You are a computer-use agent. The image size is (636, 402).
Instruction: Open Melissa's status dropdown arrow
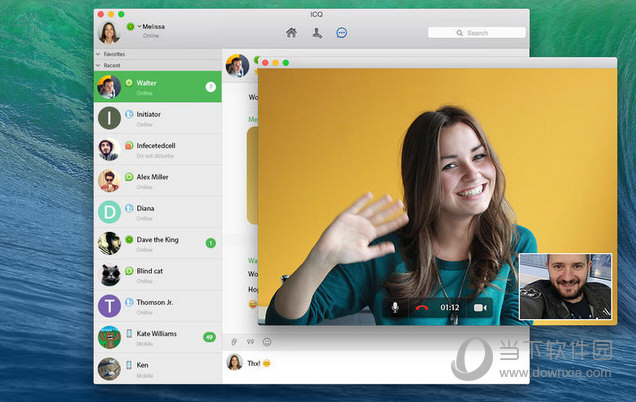(139, 26)
